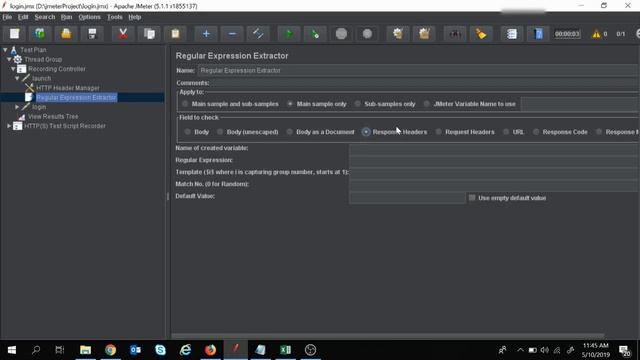640x360 pixels.
Task: Click the Open file folder icon
Action: pyautogui.click(x=66, y=34)
